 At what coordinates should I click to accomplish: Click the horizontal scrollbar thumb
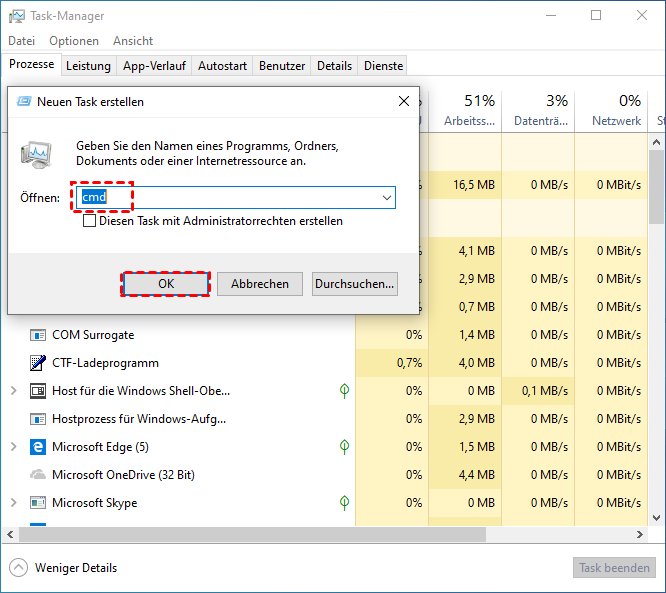[x=252, y=534]
